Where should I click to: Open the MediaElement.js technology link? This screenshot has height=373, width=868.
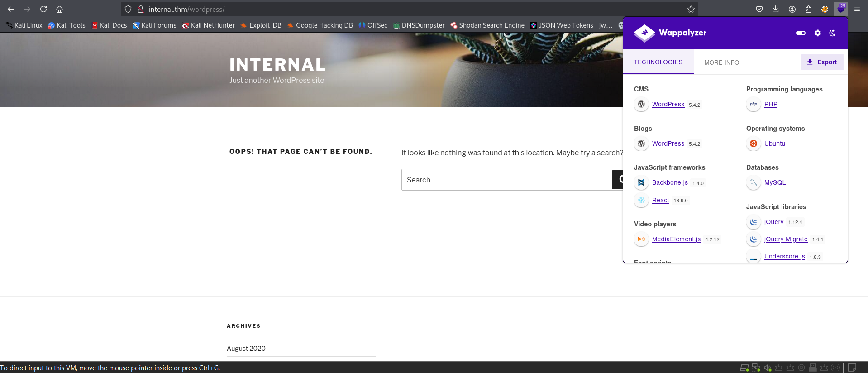click(676, 239)
